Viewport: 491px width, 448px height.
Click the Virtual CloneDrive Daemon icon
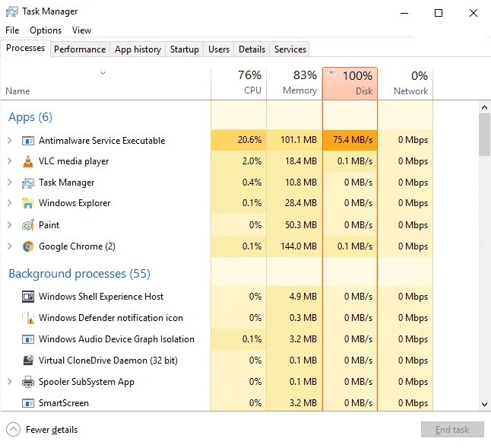(x=28, y=361)
